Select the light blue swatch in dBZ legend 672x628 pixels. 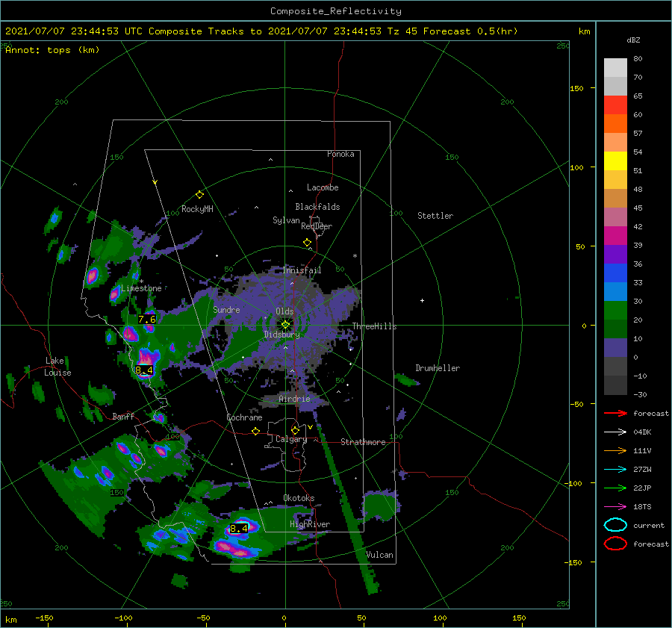[615, 291]
